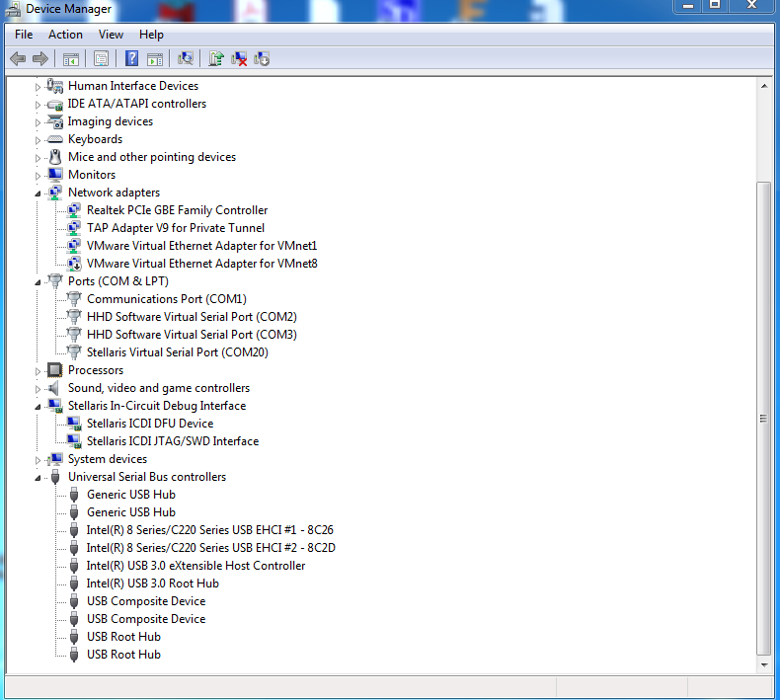Select Intel(R) USB EHCI #2 - 8C2D
This screenshot has width=780, height=700.
(211, 548)
